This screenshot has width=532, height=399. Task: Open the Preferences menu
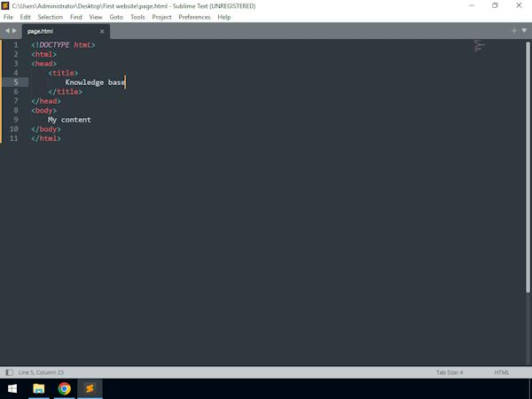coord(194,17)
